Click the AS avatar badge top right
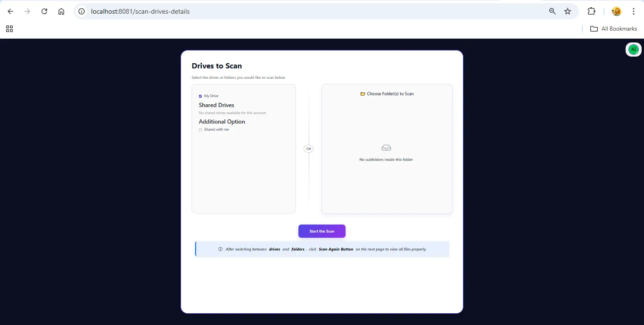The width and height of the screenshot is (644, 325). click(633, 49)
